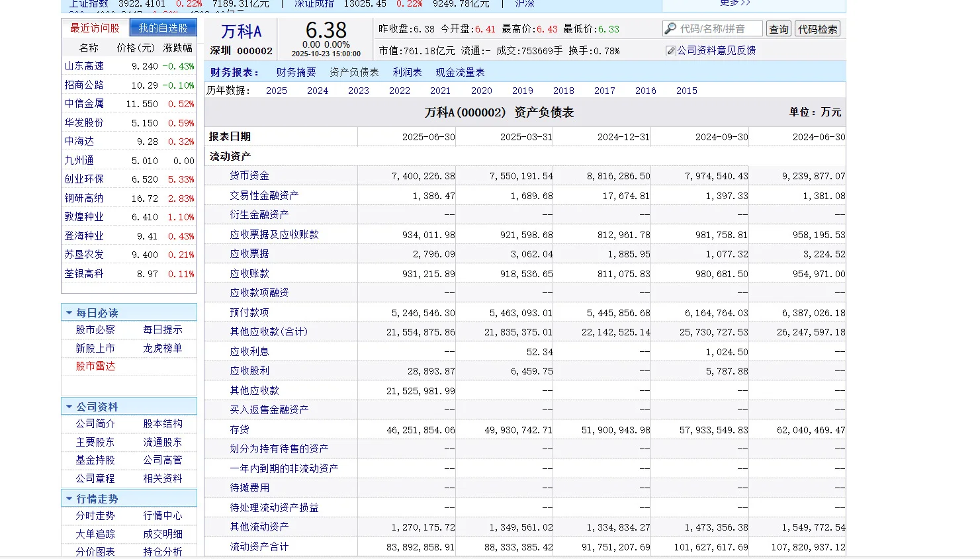Open the 财务摘要 report tab

(x=296, y=72)
